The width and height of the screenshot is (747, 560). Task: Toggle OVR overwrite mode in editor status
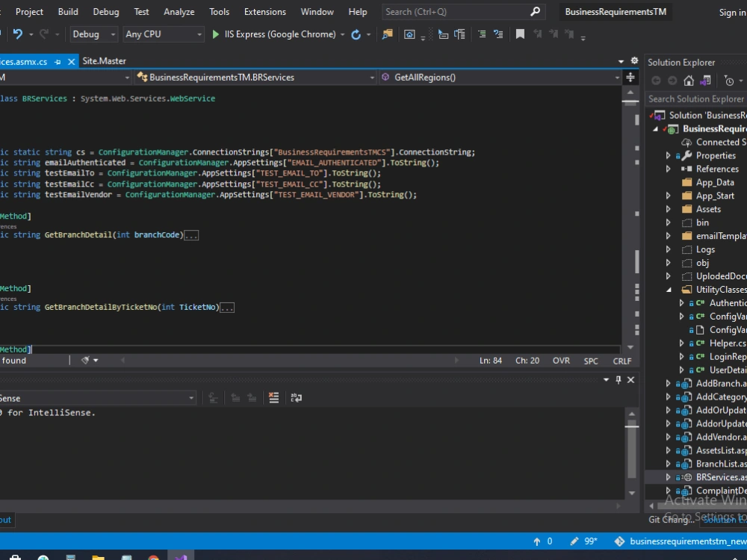pos(561,361)
